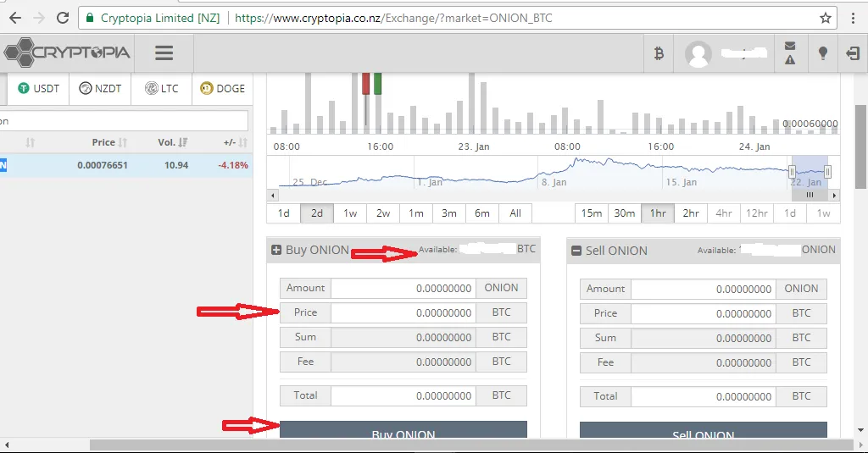The width and height of the screenshot is (868, 453).
Task: Sort markets by Vol. column arrows
Action: click(183, 143)
